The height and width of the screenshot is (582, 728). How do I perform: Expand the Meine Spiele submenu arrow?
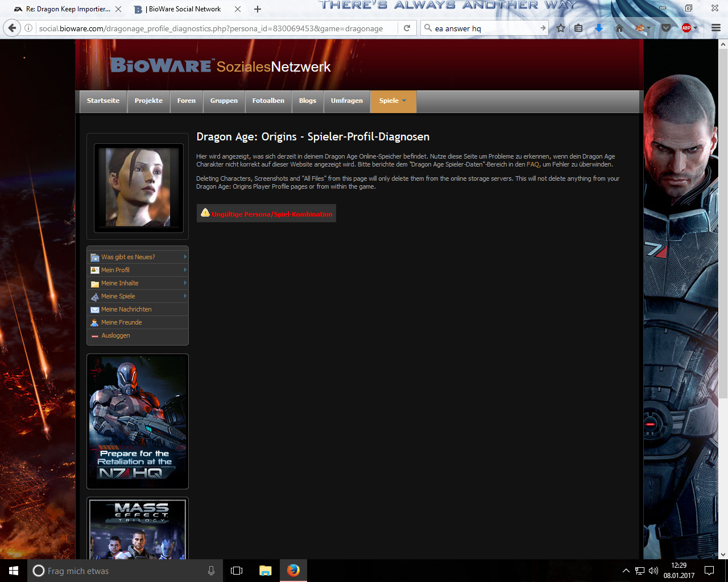[x=185, y=296]
